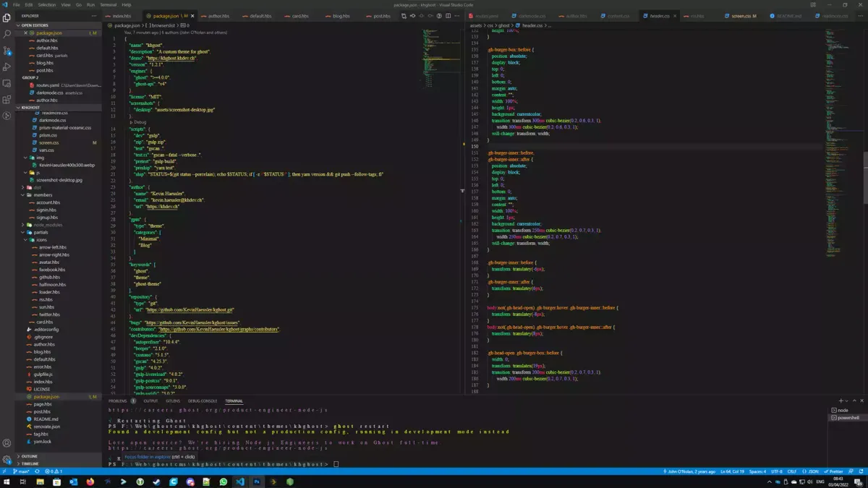
Task: Click the Debug code lens above scripts
Action: (138, 122)
